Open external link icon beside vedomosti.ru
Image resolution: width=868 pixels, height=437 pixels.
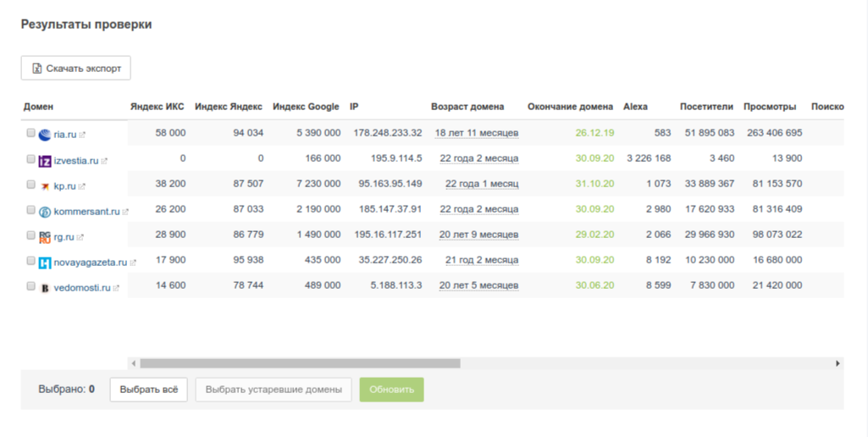[x=116, y=289]
